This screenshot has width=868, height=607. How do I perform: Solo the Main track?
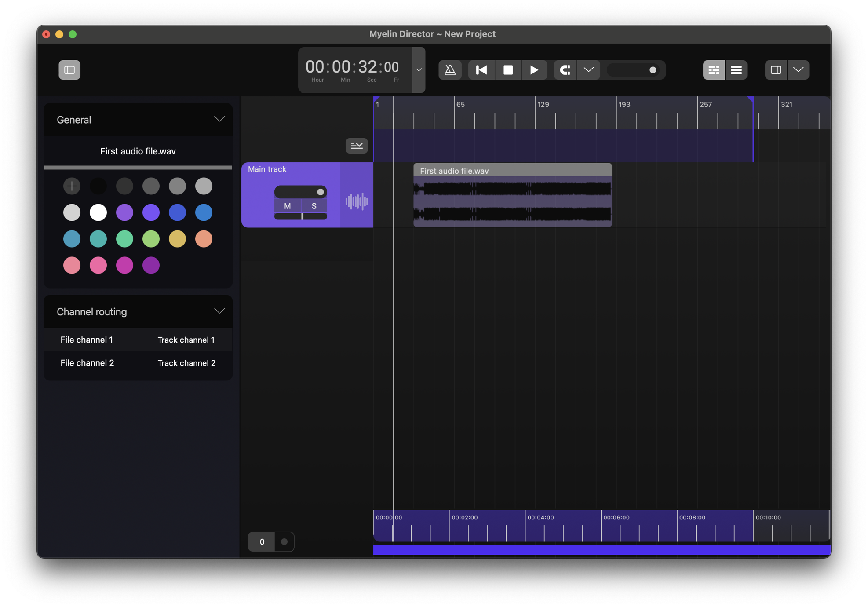click(x=314, y=206)
